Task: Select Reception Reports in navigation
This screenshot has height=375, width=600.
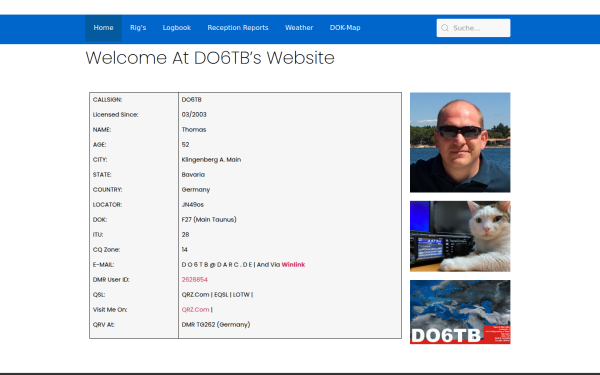Action: click(238, 28)
